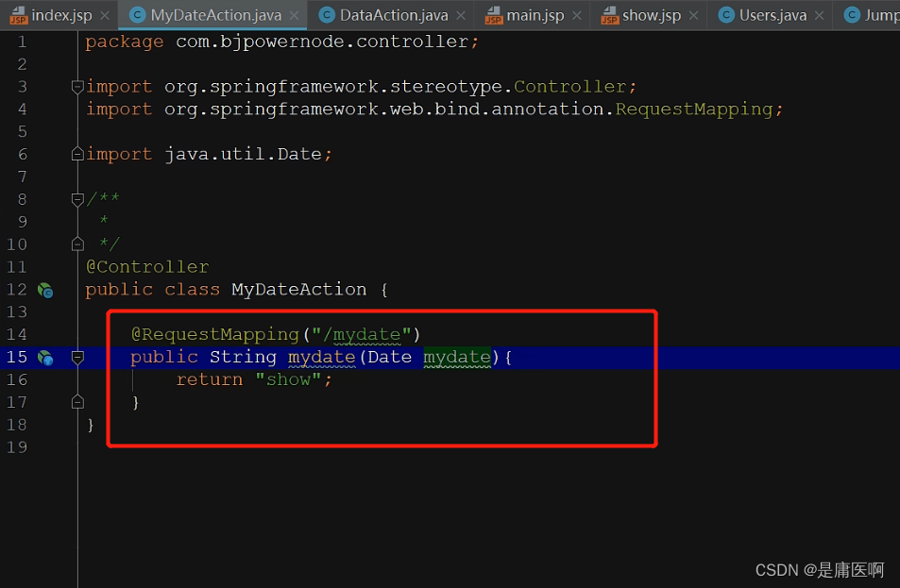
Task: Click the request mapping gutter icon on line 15
Action: pyautogui.click(x=45, y=358)
